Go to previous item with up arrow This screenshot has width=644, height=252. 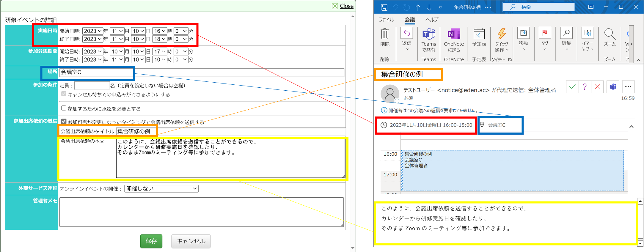418,7
